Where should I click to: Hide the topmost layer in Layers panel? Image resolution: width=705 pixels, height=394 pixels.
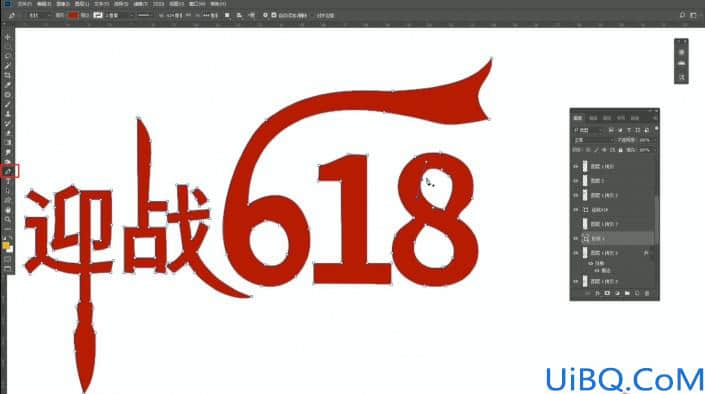[x=576, y=166]
